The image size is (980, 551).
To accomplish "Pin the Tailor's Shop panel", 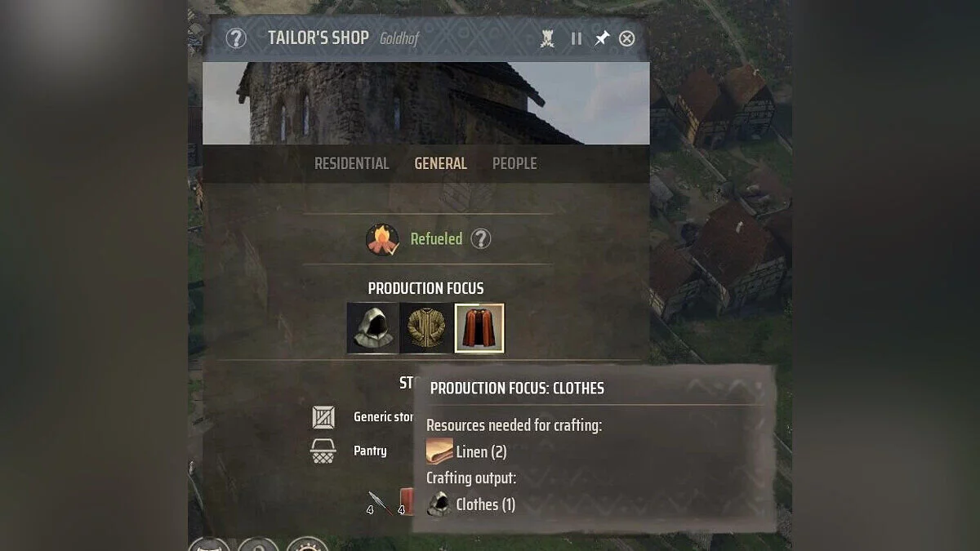I will point(602,38).
